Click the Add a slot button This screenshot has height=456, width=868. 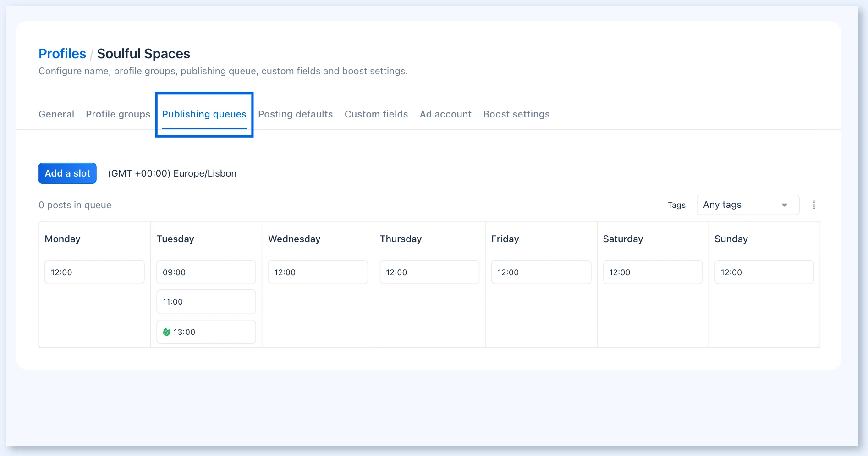(67, 173)
